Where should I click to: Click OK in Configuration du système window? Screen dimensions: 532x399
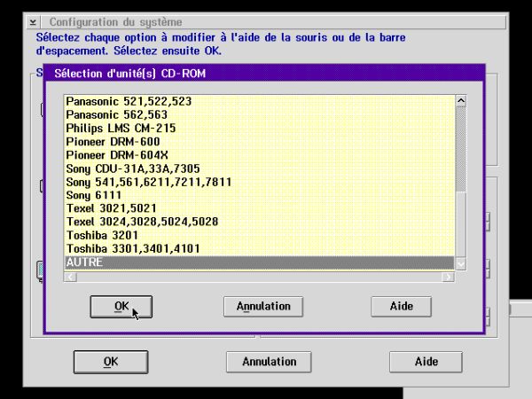[111, 362]
